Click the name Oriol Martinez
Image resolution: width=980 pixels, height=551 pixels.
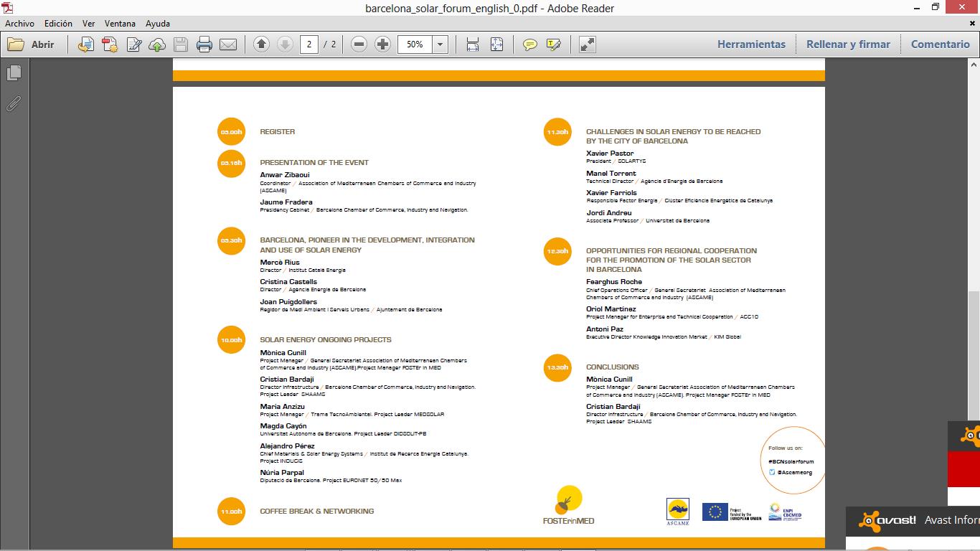click(x=611, y=309)
